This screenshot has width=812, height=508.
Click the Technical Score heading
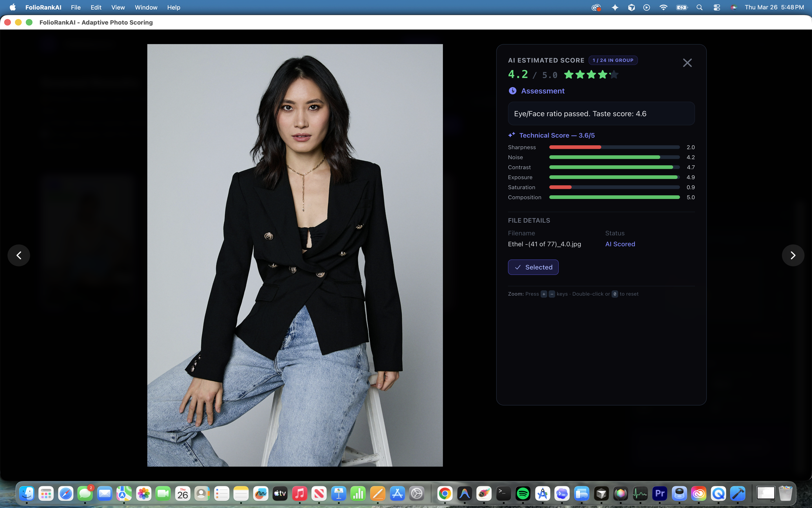[557, 135]
